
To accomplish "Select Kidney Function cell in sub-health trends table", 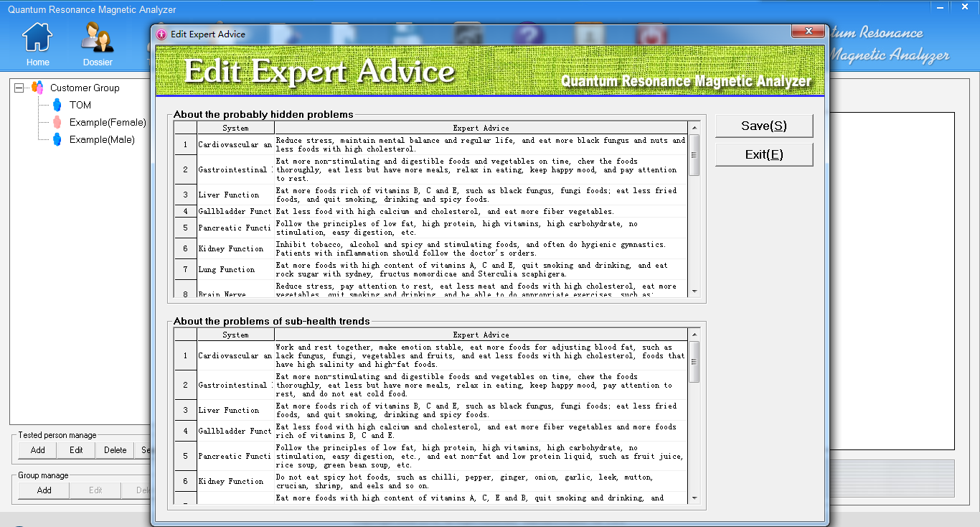I will pyautogui.click(x=235, y=481).
